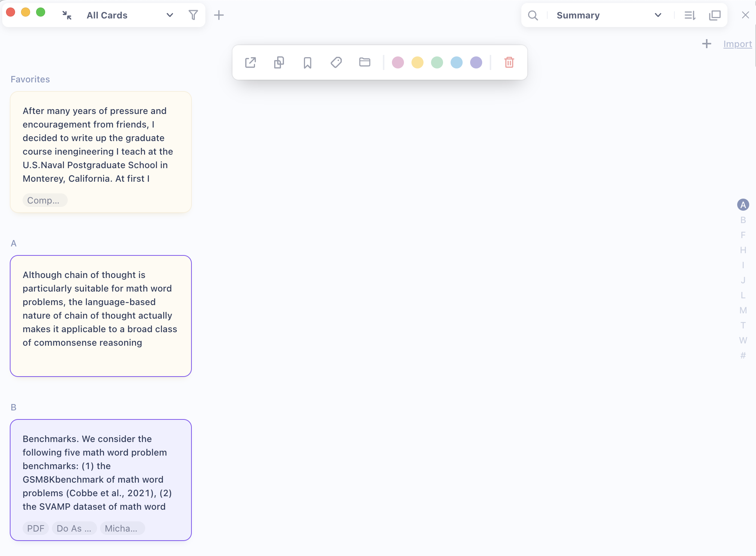
Task: Add a new card with plus icon beside filter
Action: (x=219, y=15)
